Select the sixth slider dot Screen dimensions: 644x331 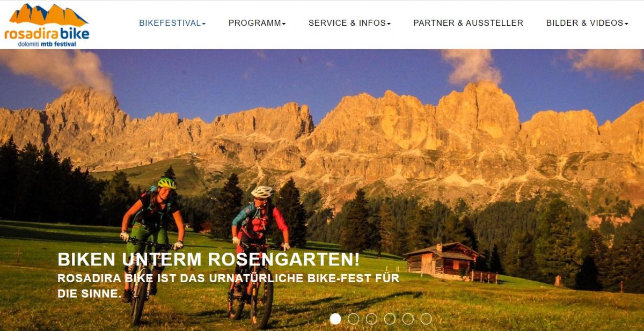pos(426,319)
